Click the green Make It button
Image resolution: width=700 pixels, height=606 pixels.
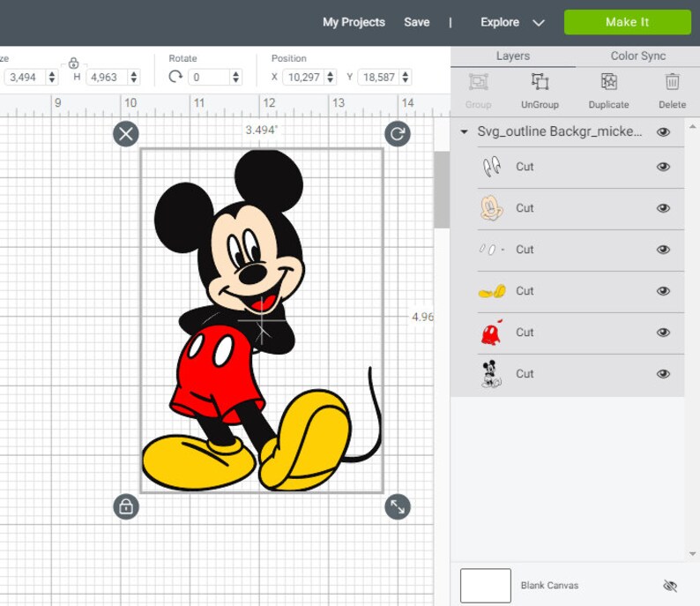coord(627,22)
